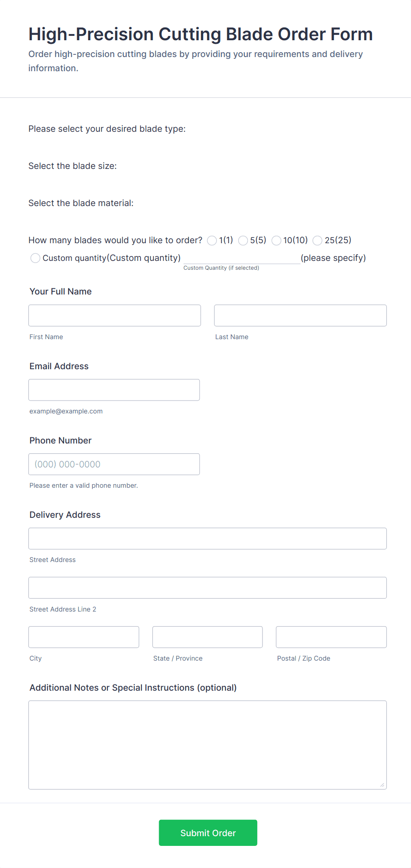This screenshot has height=868, width=411.
Task: Click the Postal / Zip Code field
Action: pos(331,637)
